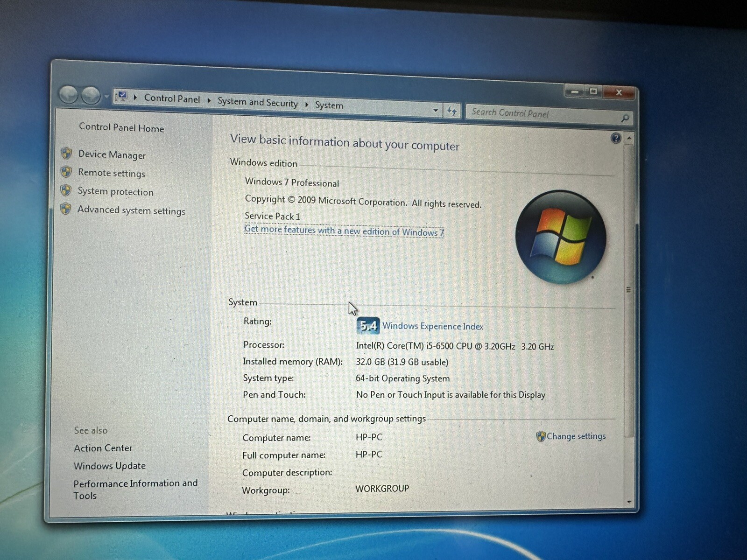Image resolution: width=747 pixels, height=560 pixels.
Task: Open the address bar history dropdown
Action: pos(435,111)
